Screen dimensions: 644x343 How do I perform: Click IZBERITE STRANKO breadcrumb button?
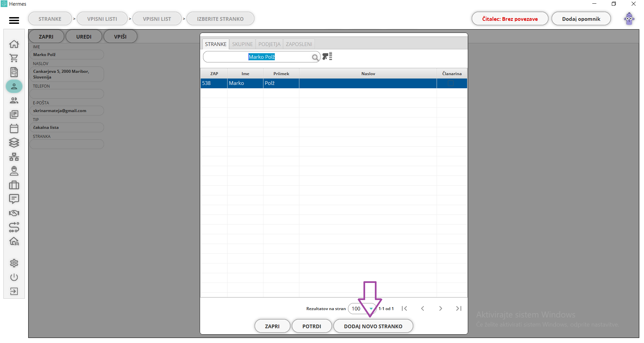[220, 19]
